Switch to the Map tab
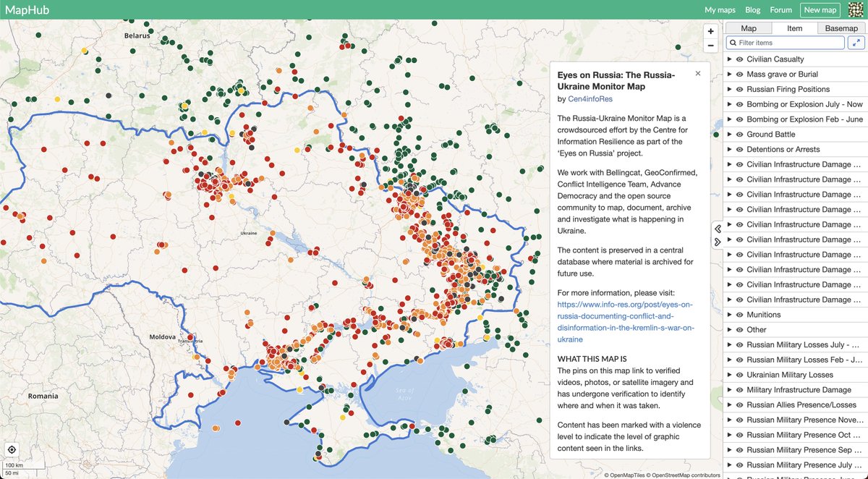The height and width of the screenshot is (479, 868). pos(749,28)
